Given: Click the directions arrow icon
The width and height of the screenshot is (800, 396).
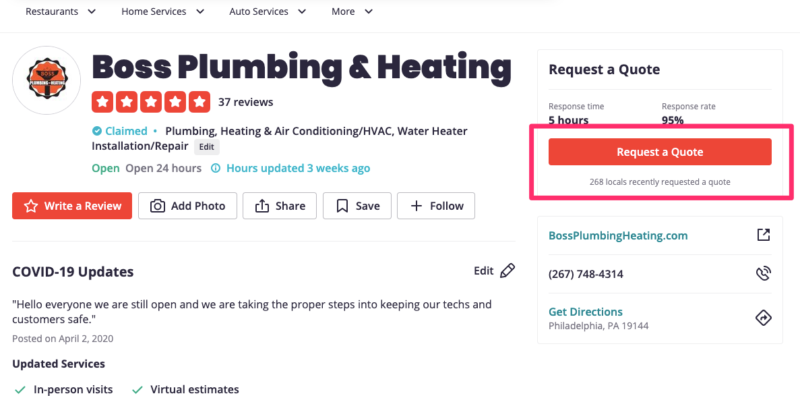Looking at the screenshot, I should coord(763,318).
